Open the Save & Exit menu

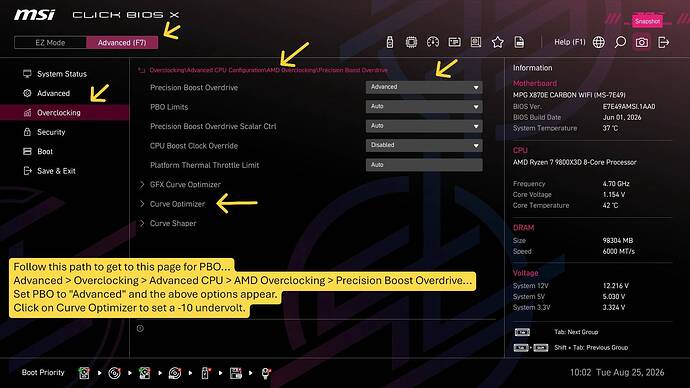[x=56, y=171]
